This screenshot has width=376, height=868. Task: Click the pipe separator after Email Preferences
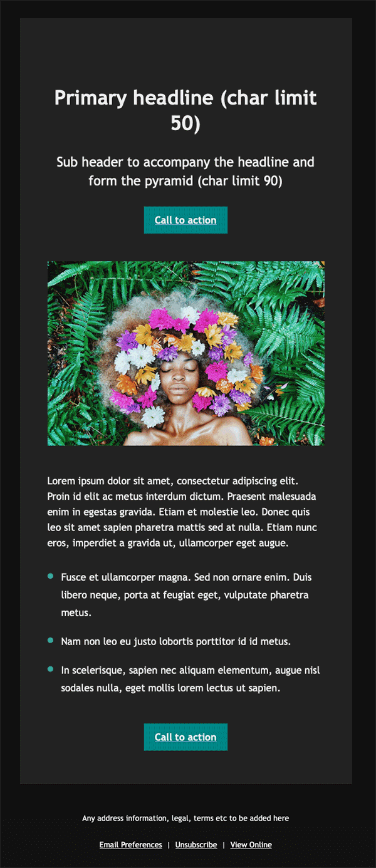169,845
